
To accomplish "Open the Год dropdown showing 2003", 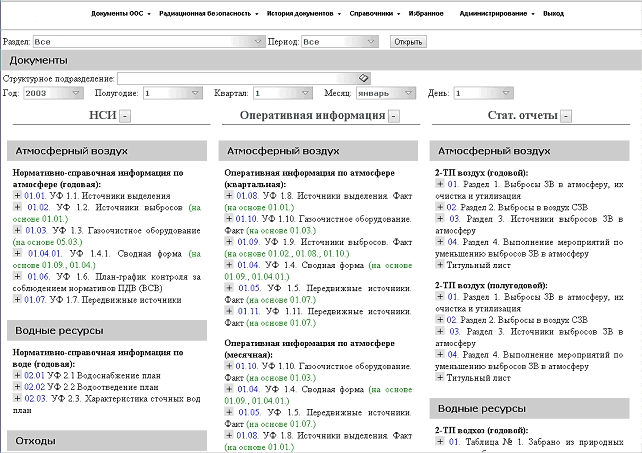I will pyautogui.click(x=53, y=93).
